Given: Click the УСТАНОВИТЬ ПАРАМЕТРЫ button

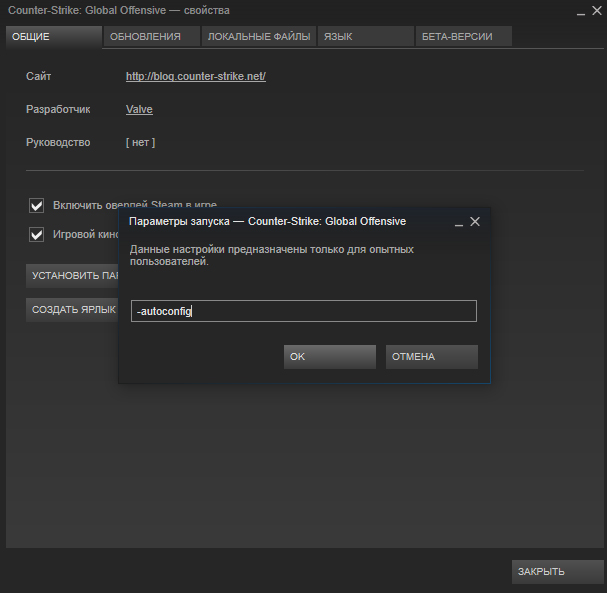Looking at the screenshot, I should (72, 276).
